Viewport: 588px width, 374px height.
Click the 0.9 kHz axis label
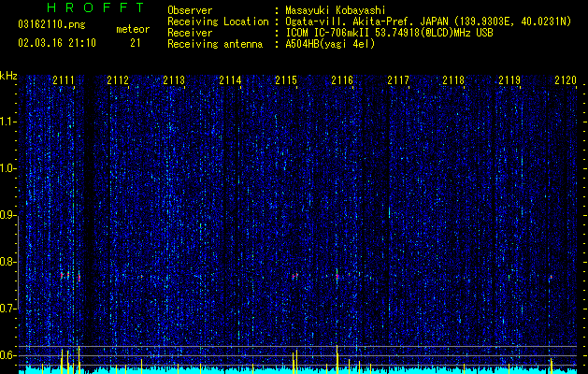coord(8,215)
